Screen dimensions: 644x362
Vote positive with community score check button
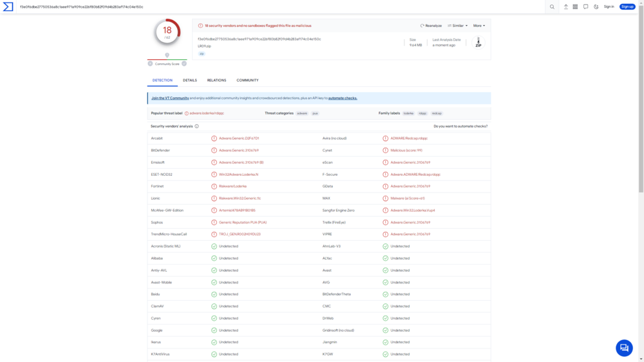[184, 64]
